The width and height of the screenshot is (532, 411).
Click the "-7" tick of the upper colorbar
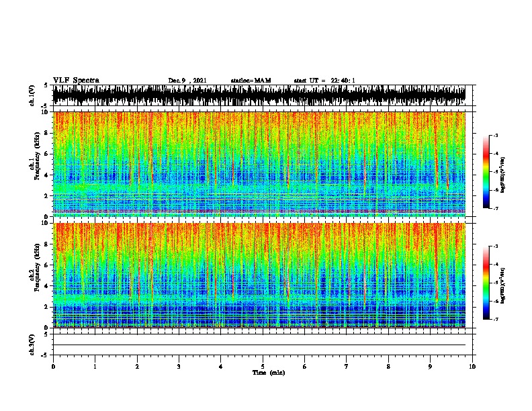pyautogui.click(x=495, y=208)
